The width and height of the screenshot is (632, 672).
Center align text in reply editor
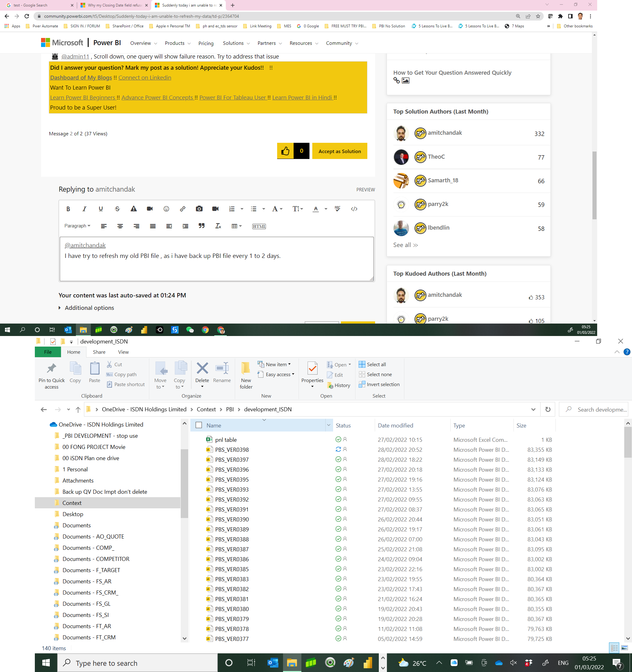click(x=120, y=226)
